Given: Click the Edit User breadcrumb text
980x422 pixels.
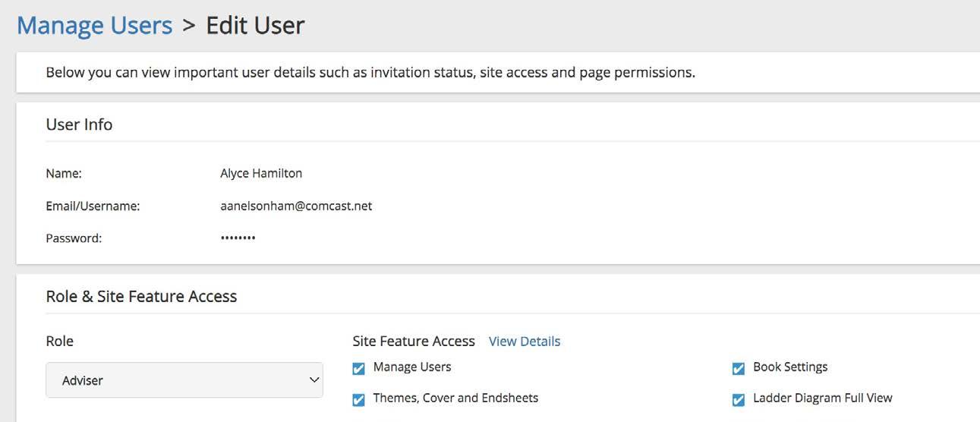Looking at the screenshot, I should click(x=255, y=25).
